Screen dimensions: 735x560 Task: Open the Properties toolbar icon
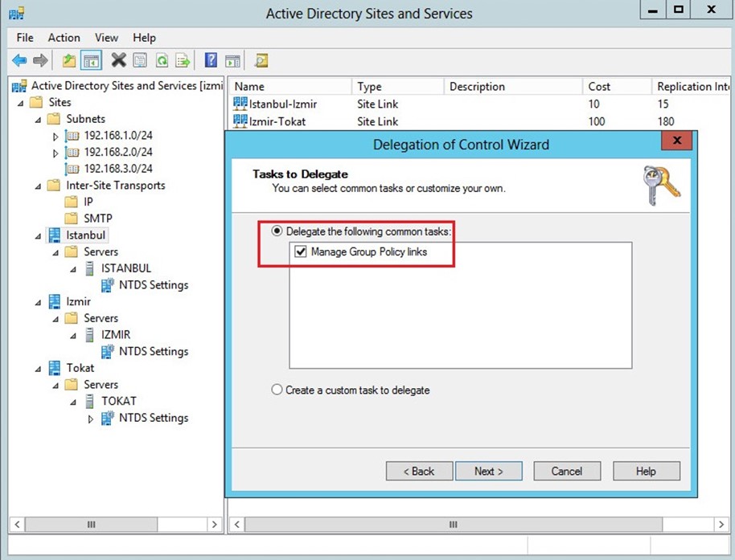[x=140, y=60]
